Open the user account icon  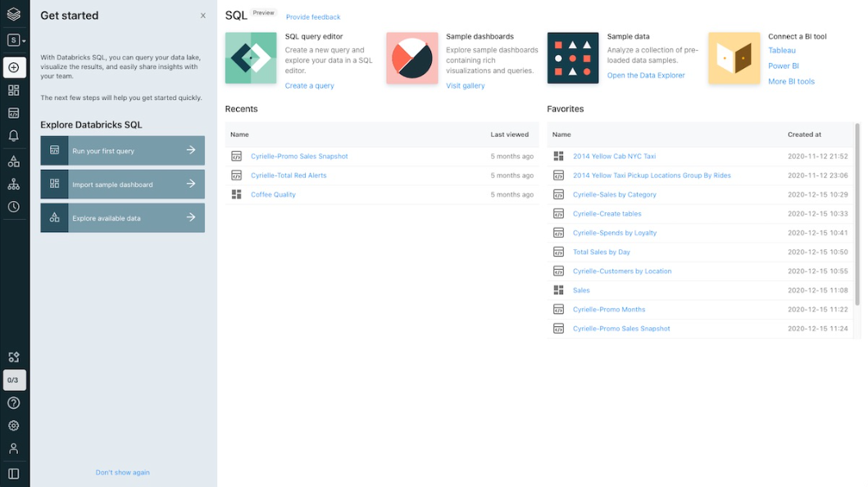pos(14,448)
